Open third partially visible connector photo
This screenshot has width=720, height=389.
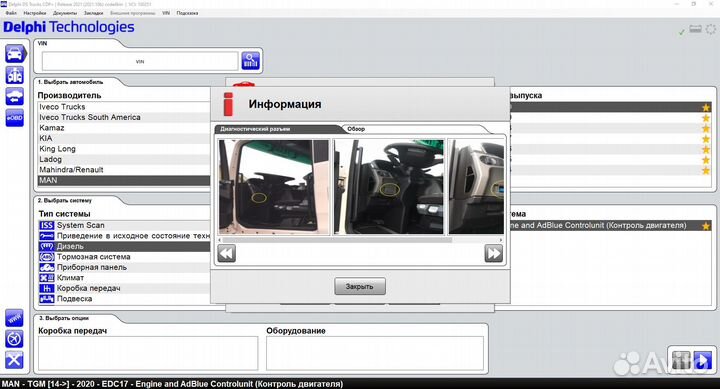point(476,187)
